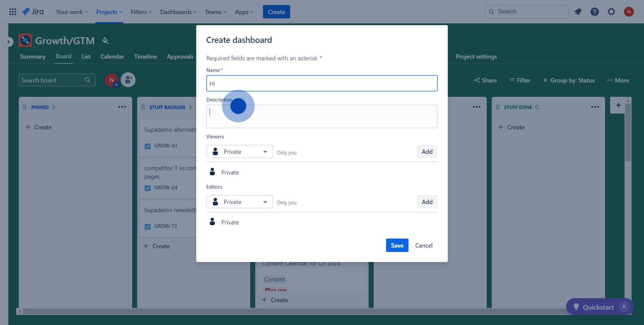Open the app switcher grid icon

(13, 12)
